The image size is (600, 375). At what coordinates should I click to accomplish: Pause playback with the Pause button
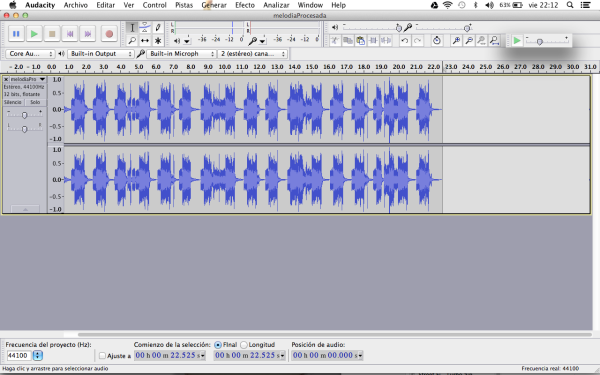[x=16, y=34]
